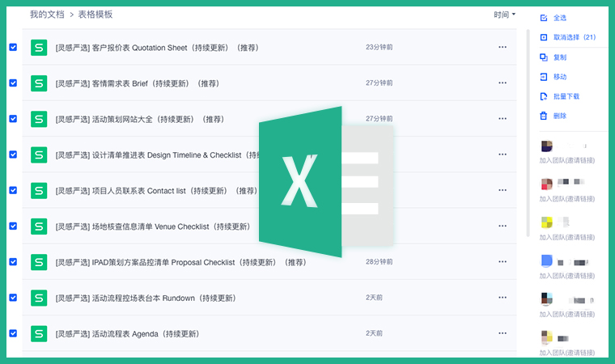
Task: Click the 删除 trash icon
Action: click(544, 116)
